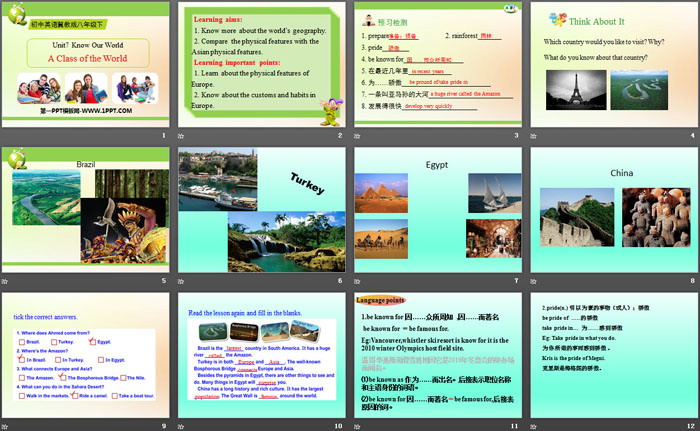Click the animation star icon under slide 5
The height and width of the screenshot is (431, 700).
click(x=5, y=280)
